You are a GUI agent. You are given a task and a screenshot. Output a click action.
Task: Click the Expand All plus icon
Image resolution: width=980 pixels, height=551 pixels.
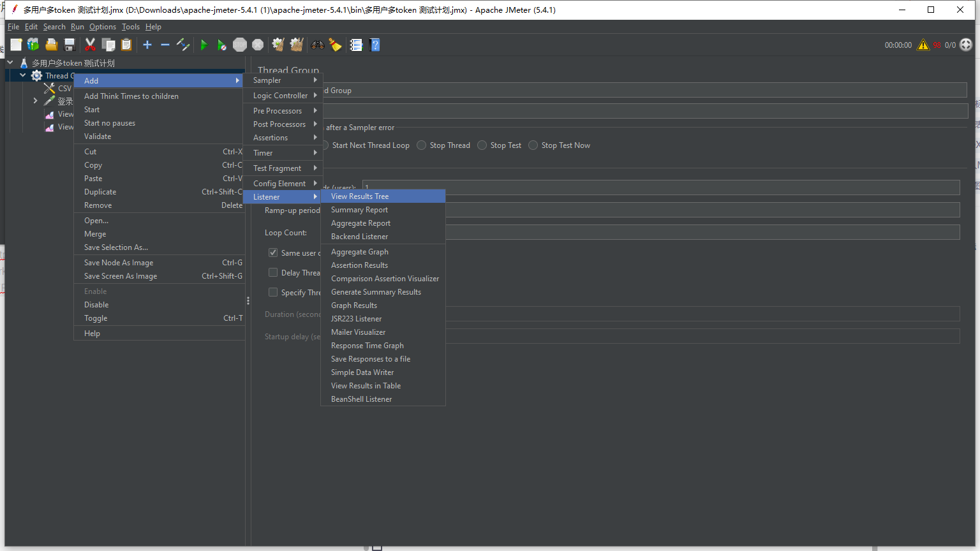(147, 45)
